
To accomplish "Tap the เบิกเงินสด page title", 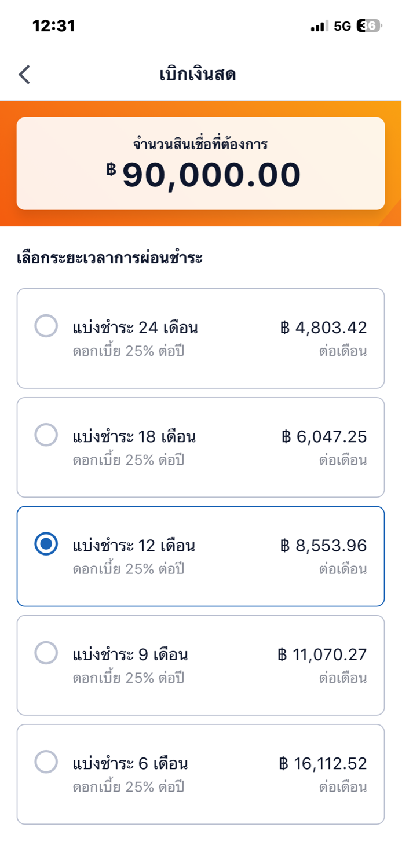I will tap(198, 75).
